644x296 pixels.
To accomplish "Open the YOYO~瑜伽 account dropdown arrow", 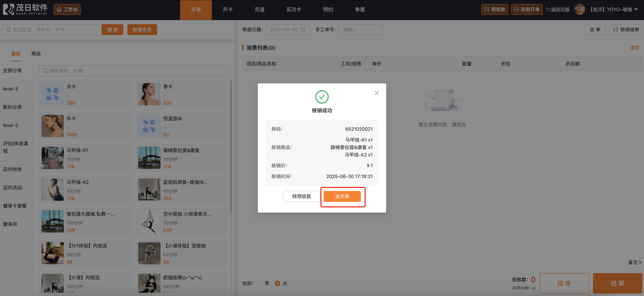I will (x=636, y=9).
